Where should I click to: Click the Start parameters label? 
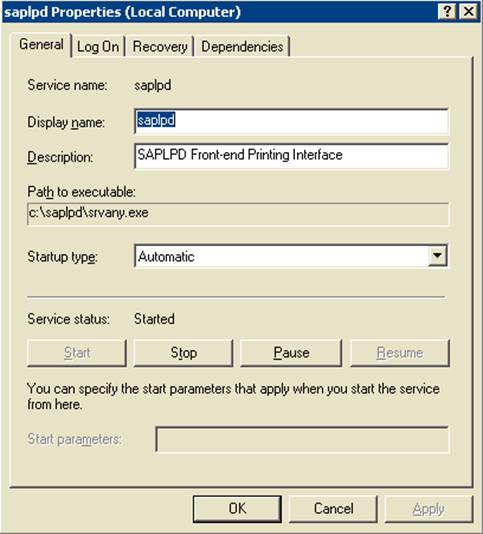[x=74, y=439]
